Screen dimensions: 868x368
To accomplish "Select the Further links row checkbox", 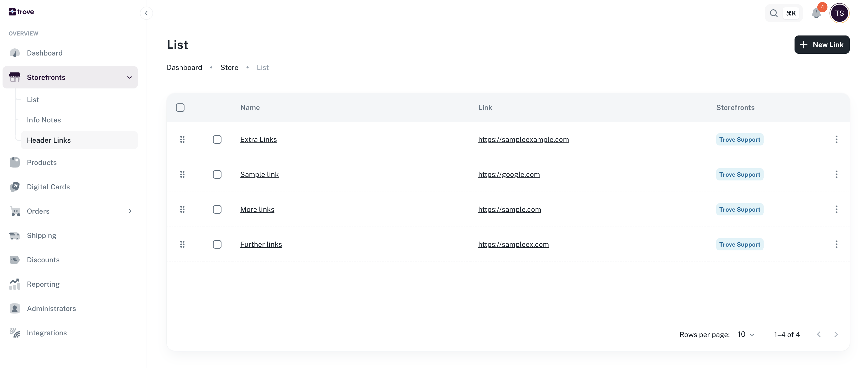I will 217,244.
